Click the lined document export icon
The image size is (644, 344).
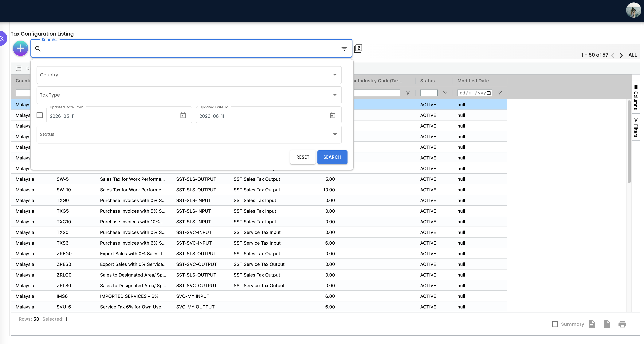click(592, 324)
